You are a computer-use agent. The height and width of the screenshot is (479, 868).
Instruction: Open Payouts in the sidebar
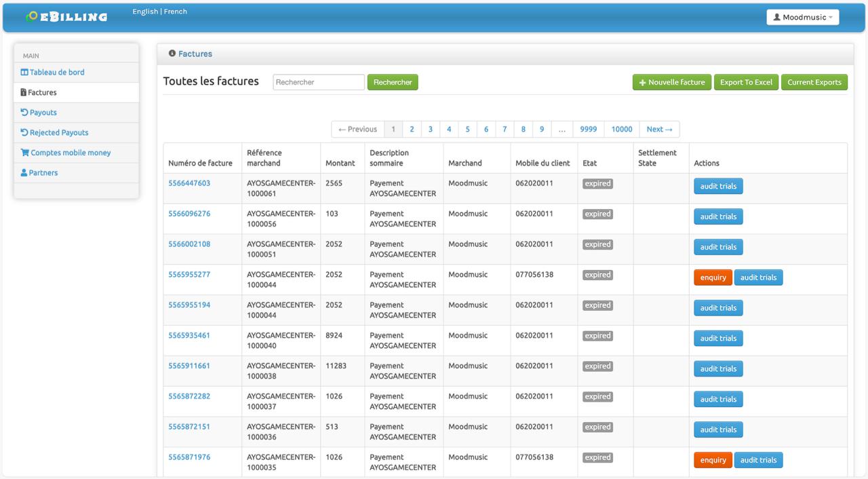[39, 113]
